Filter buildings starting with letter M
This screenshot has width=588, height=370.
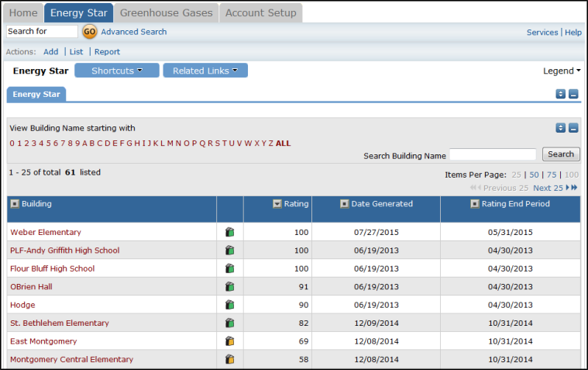pyautogui.click(x=170, y=144)
